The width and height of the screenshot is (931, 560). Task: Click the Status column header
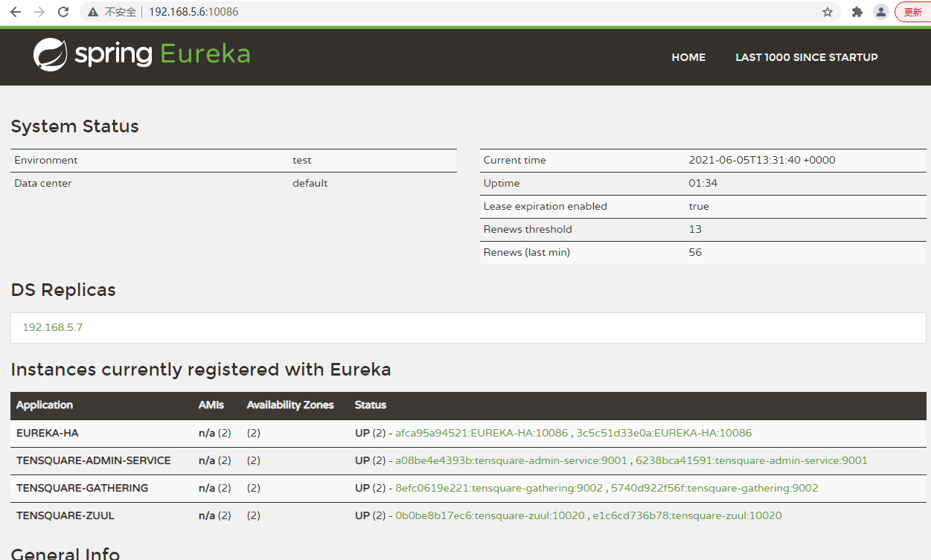coord(371,405)
